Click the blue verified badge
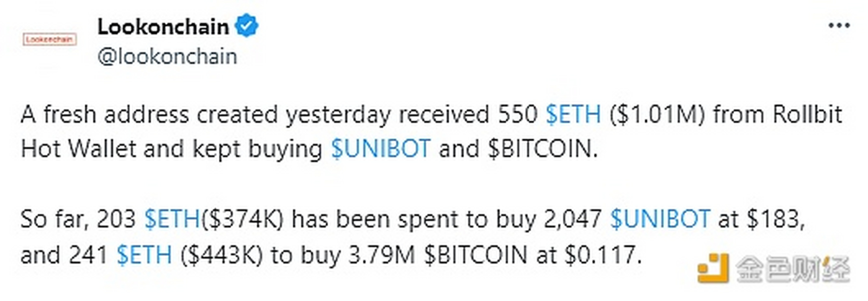The height and width of the screenshot is (301, 868). coord(247,26)
